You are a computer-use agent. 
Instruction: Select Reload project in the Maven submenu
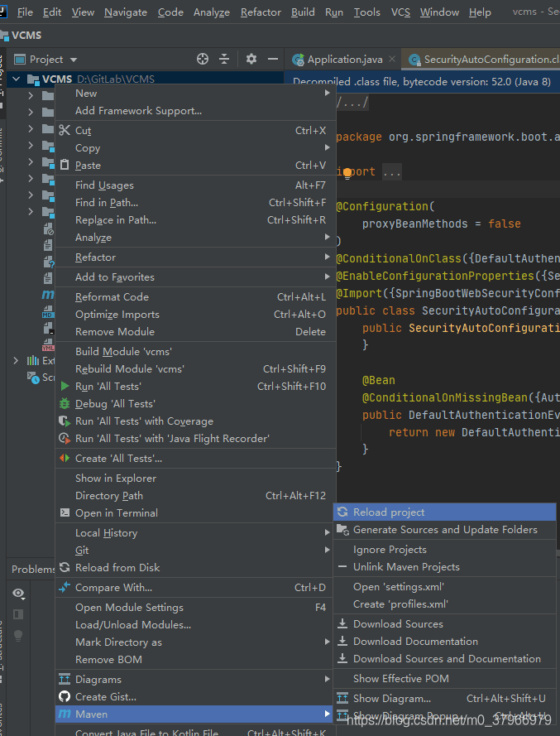(389, 512)
